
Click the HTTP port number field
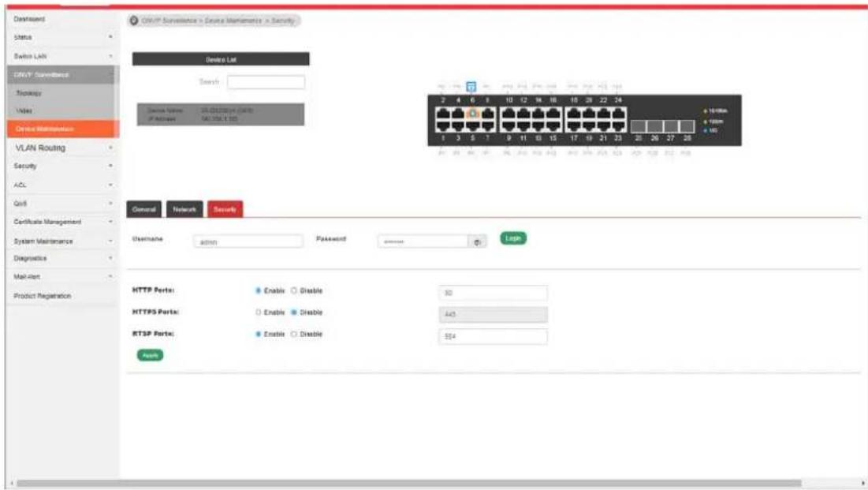point(493,293)
